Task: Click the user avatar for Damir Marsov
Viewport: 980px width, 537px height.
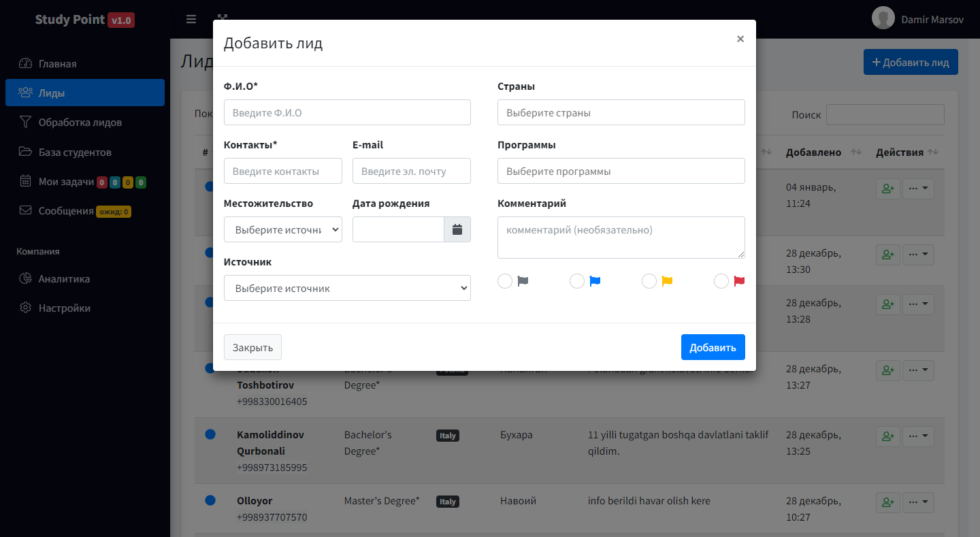Action: [883, 19]
